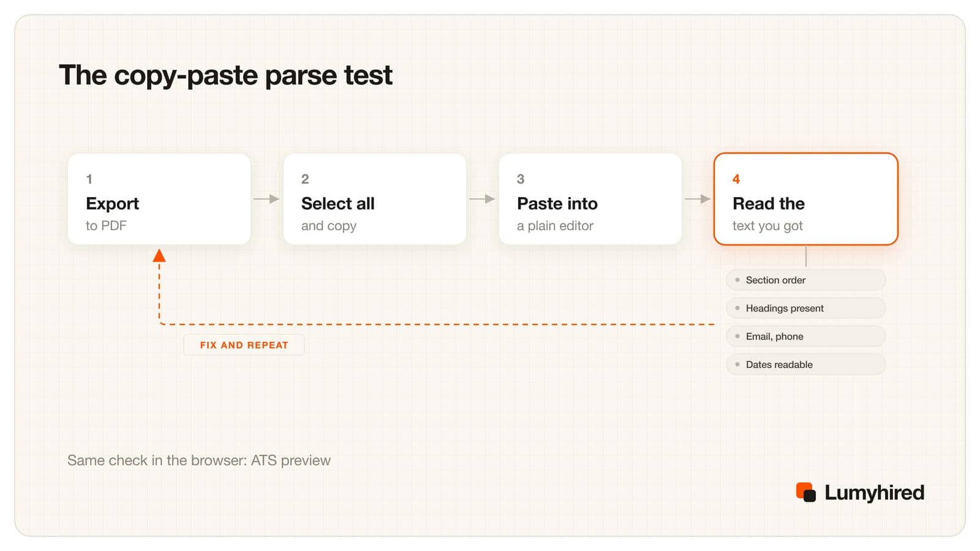Pick the Dates readable checklist pill
980x551 pixels.
(x=806, y=364)
